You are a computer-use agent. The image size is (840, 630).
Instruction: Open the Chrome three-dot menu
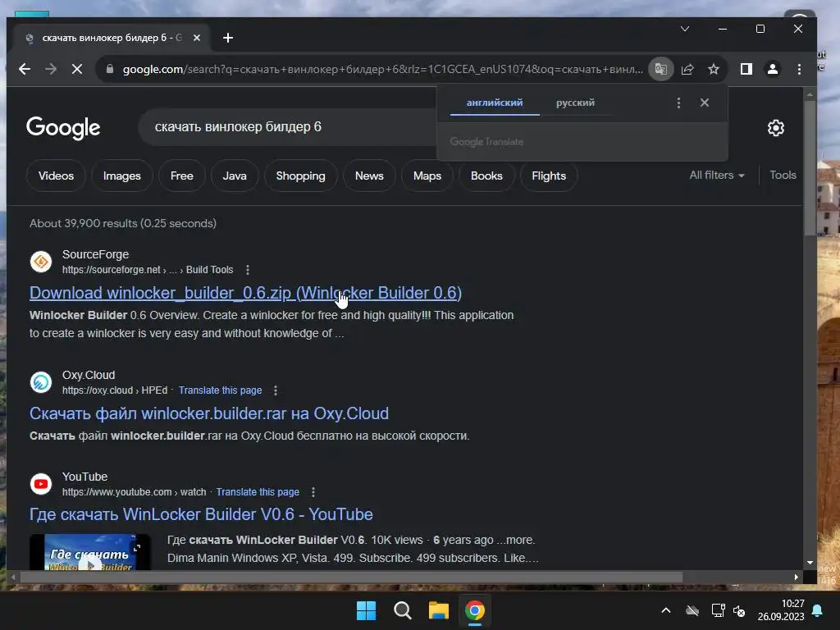tap(799, 69)
